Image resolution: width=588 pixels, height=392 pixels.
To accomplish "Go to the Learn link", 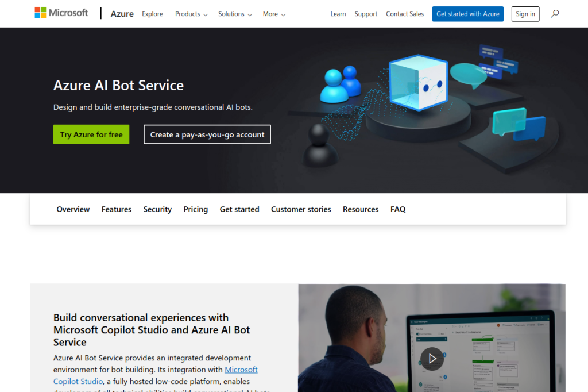I will (x=338, y=14).
